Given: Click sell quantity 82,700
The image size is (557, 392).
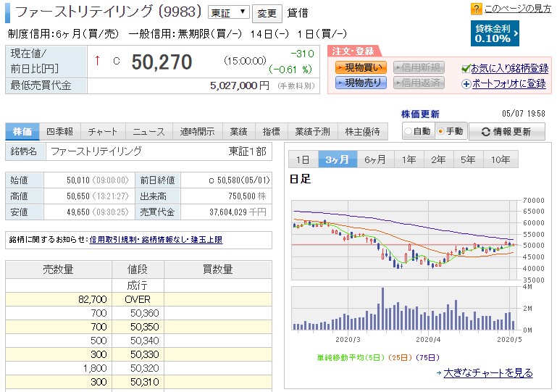Looking at the screenshot, I should pyautogui.click(x=93, y=299).
